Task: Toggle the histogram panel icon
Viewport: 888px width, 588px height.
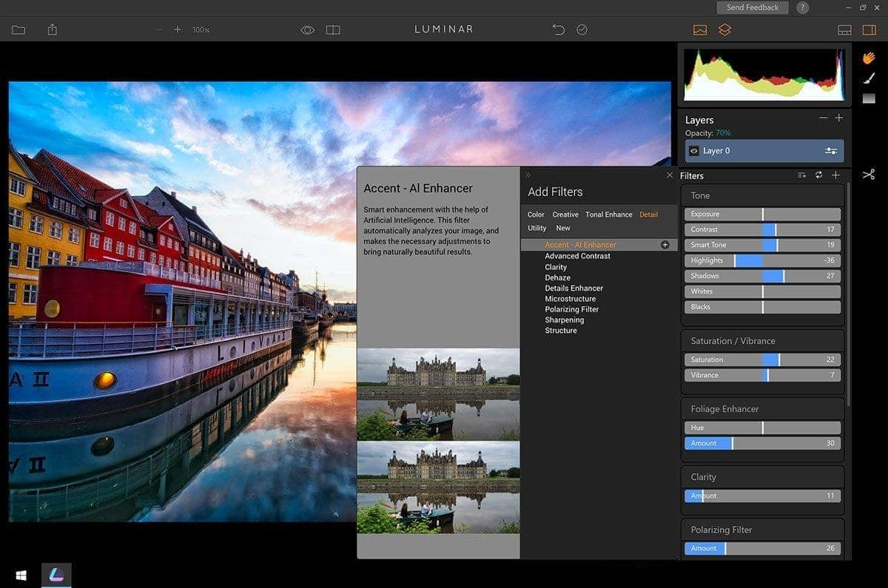Action: [x=700, y=30]
